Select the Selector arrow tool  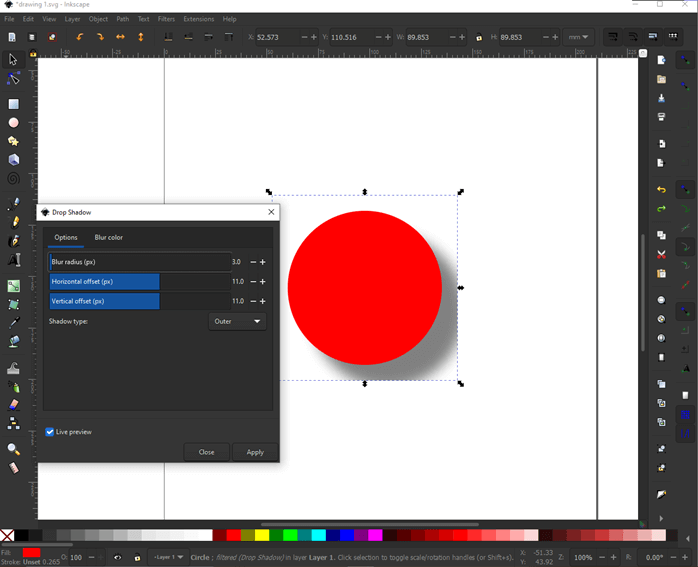point(13,59)
